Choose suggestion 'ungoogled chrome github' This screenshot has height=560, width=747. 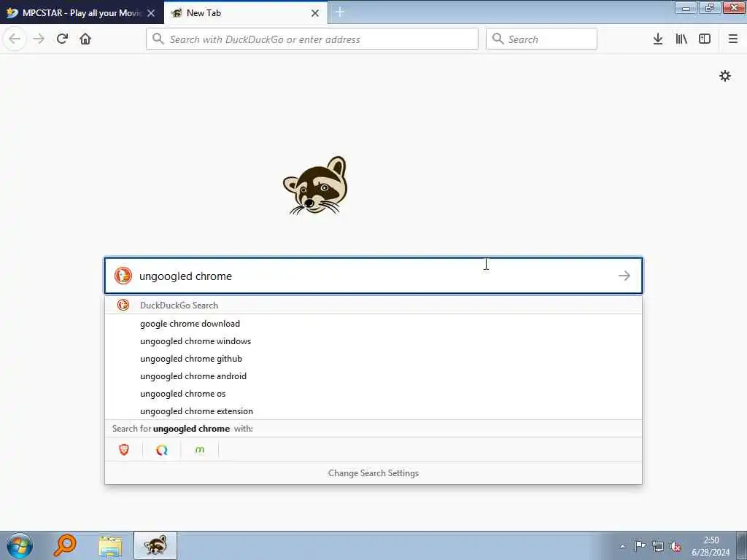click(373, 359)
